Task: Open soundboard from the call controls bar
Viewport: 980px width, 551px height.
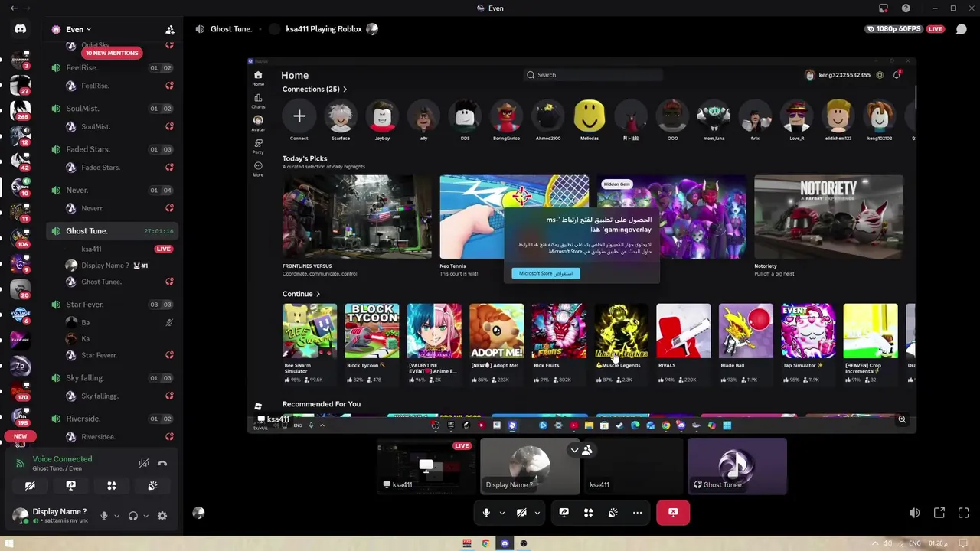Action: tap(613, 513)
